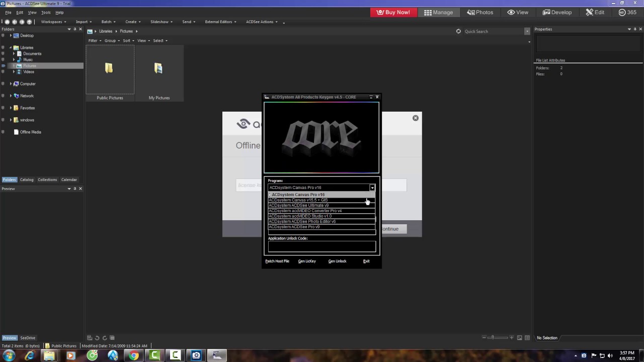Switch to the Collections tab
Viewport: 644px width, 362px height.
pyautogui.click(x=47, y=179)
